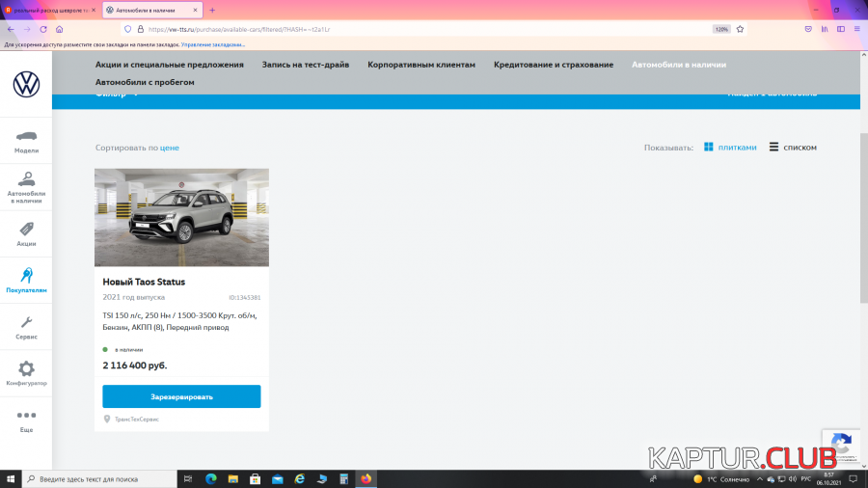Image resolution: width=868 pixels, height=488 pixels.
Task: Open notification center icon
Action: click(x=854, y=479)
